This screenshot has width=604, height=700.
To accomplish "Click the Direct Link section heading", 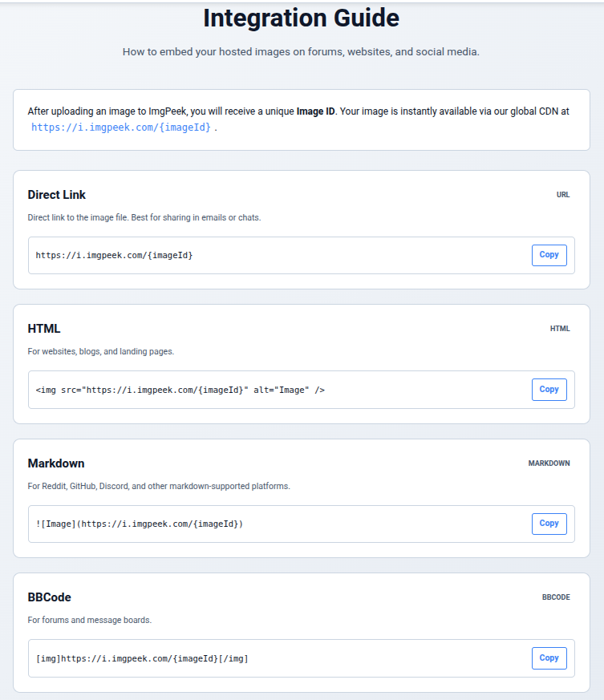I will click(57, 194).
